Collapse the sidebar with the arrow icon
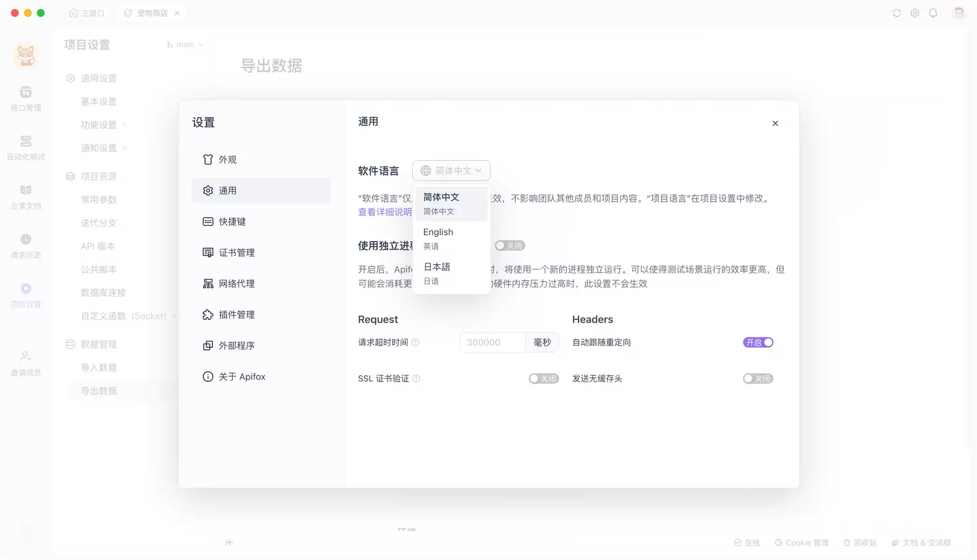 [x=230, y=542]
